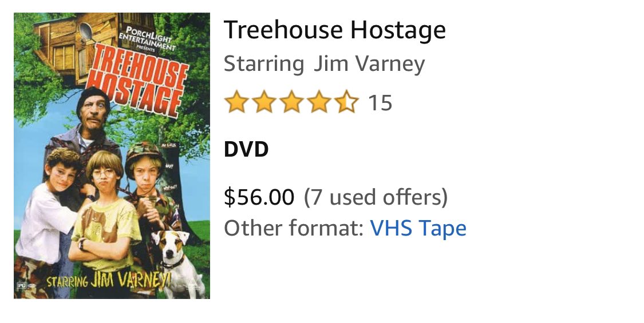Screen dimensions: 644x323
Task: Click the third gold rating star
Action: point(291,102)
